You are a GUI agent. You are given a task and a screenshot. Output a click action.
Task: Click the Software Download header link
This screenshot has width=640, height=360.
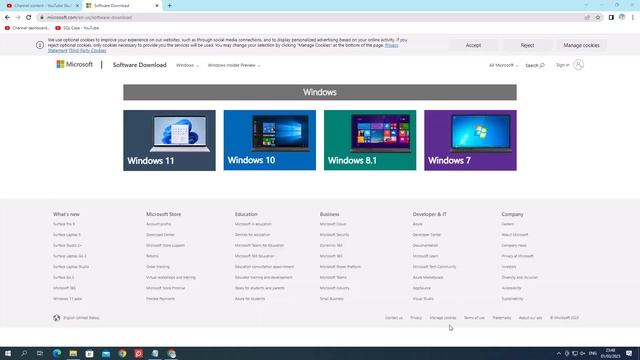(x=140, y=65)
